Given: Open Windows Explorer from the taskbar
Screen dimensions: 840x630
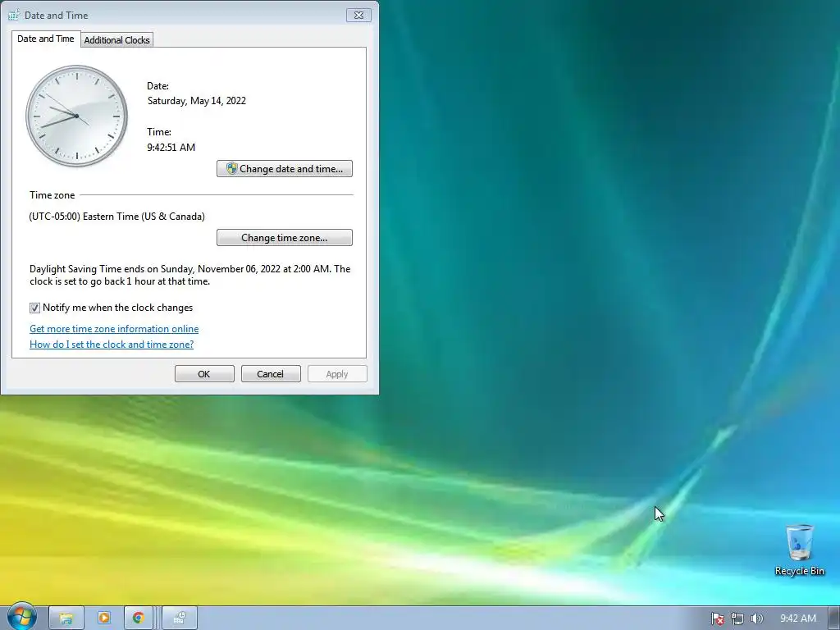Looking at the screenshot, I should [x=66, y=619].
